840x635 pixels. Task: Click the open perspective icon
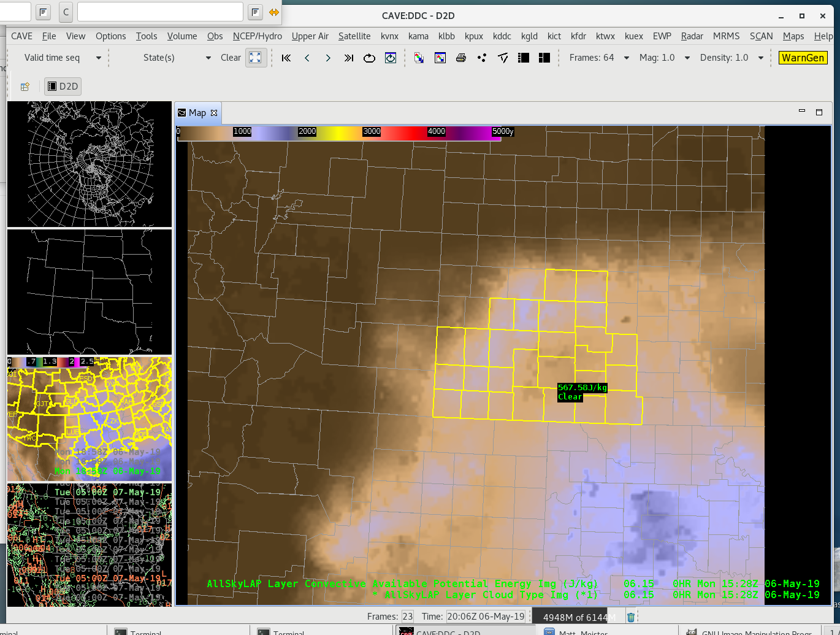coord(25,87)
